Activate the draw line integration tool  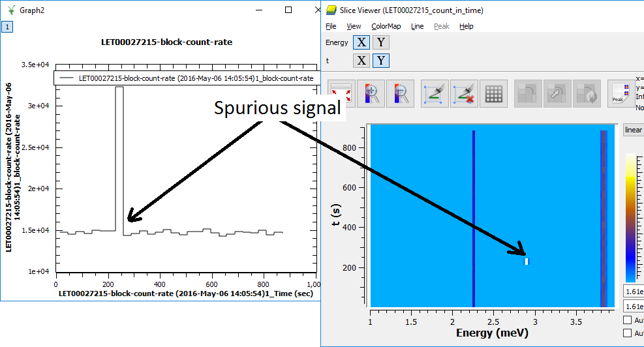click(435, 93)
